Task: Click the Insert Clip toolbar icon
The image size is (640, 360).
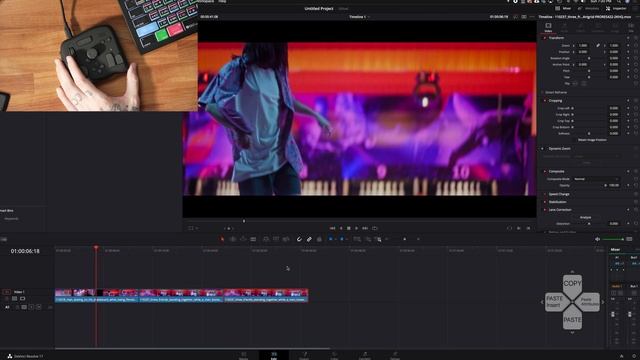Action: (266, 239)
